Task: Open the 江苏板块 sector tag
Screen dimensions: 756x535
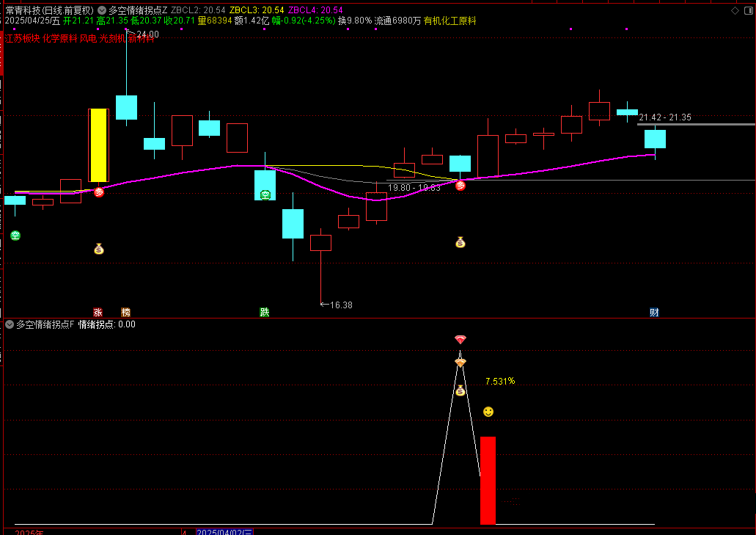Action: tap(21, 38)
